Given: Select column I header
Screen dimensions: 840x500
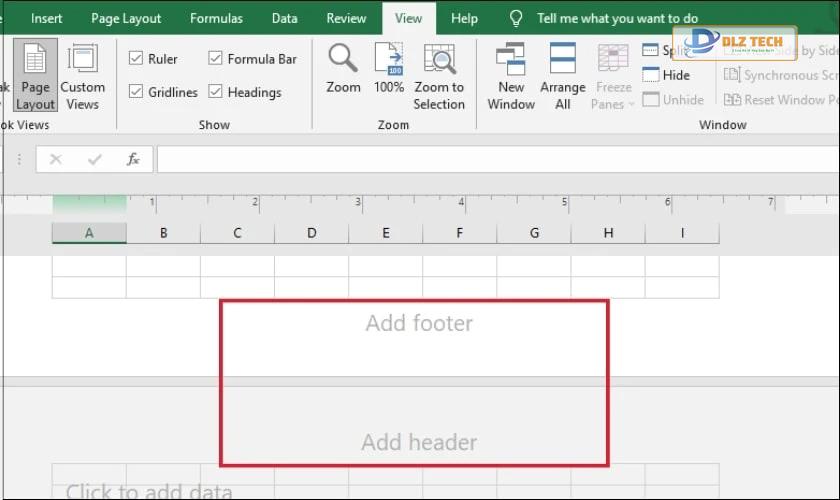Looking at the screenshot, I should [x=682, y=233].
